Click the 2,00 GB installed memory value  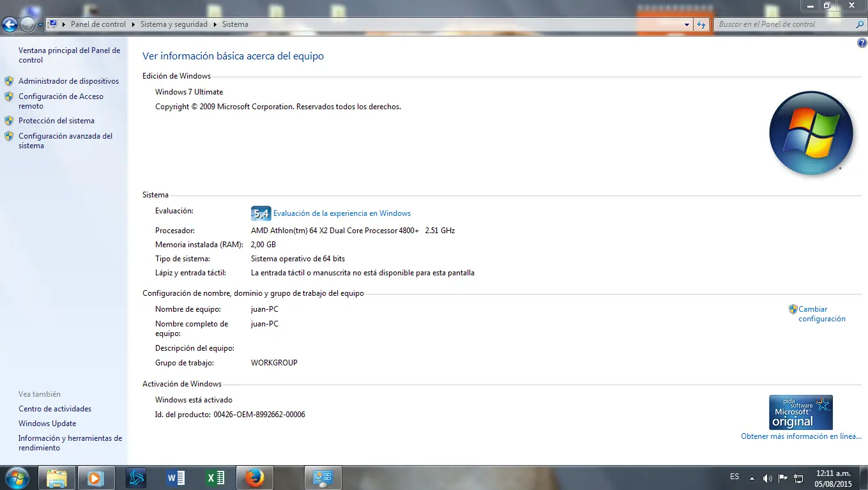(x=263, y=245)
